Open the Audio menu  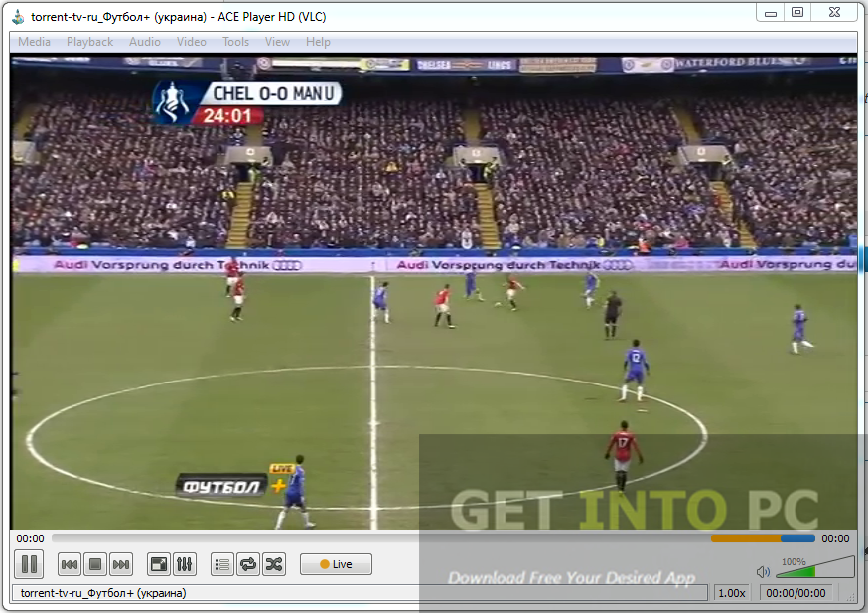tap(144, 42)
